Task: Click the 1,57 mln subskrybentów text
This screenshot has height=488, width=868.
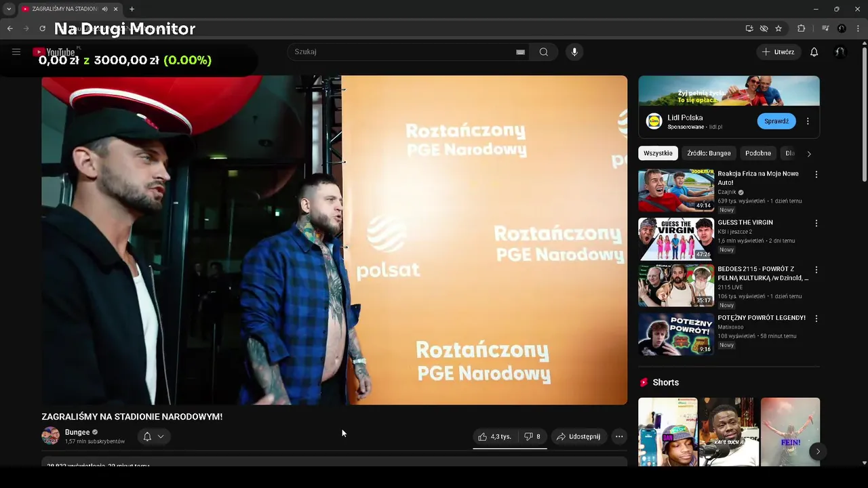Action: 95,441
